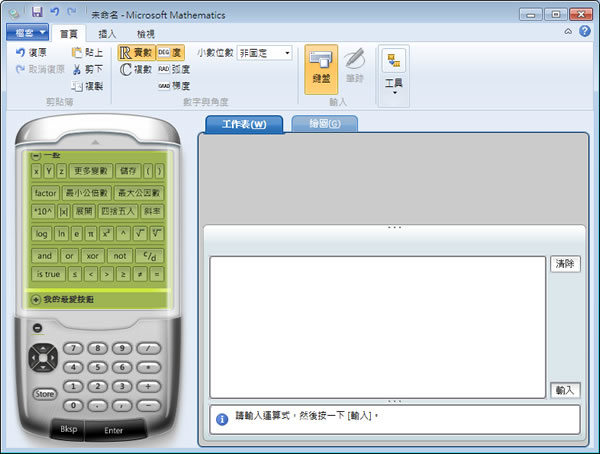Expand the 我的最愛按鈕 favorites group

click(x=36, y=299)
